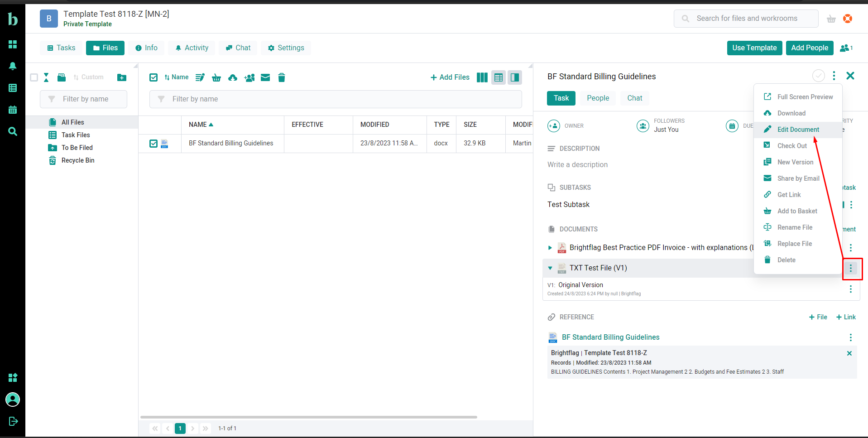Select Full Screen Preview menu option
This screenshot has width=868, height=438.
coord(798,97)
